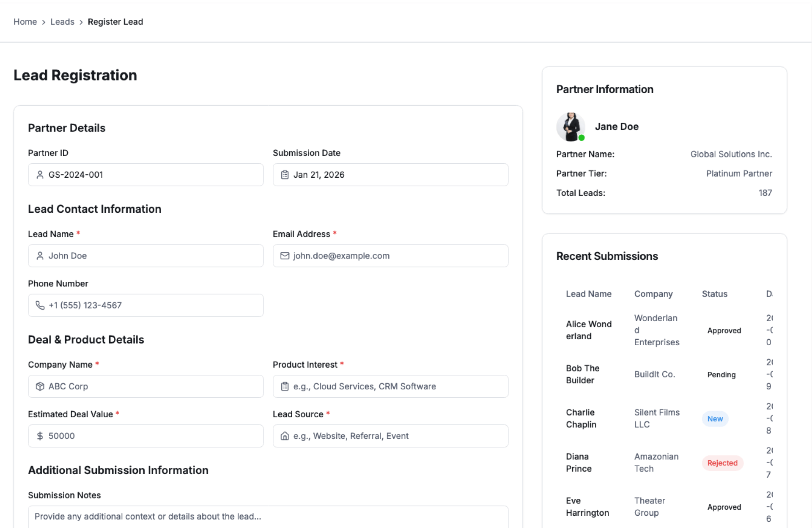Viewport: 812px width, 528px height.
Task: Click the phone icon in Phone Number field
Action: (40, 305)
